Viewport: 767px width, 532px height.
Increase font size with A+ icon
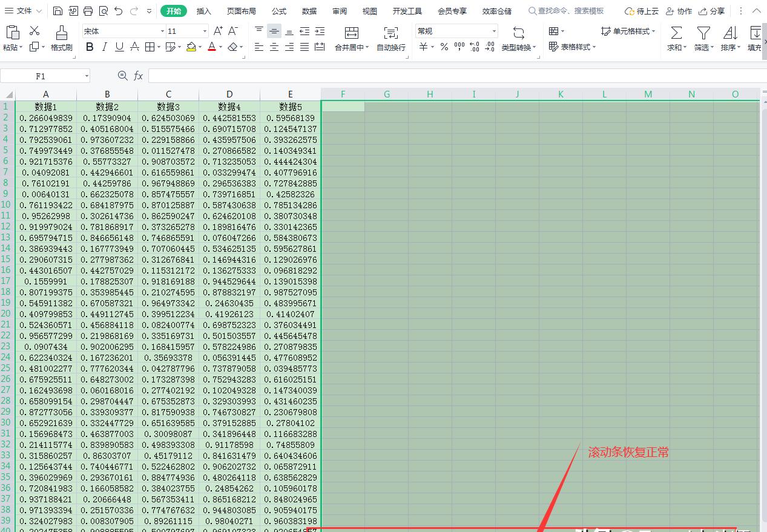[x=218, y=31]
